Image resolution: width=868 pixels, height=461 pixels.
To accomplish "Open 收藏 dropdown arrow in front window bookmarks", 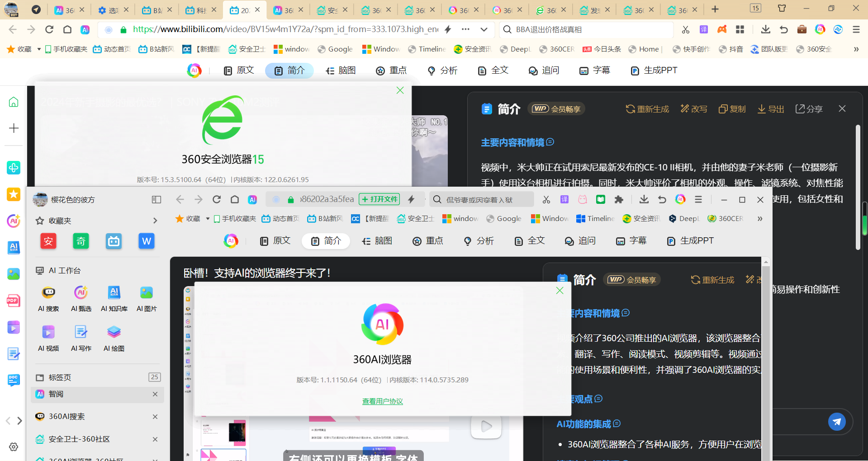I will [208, 219].
